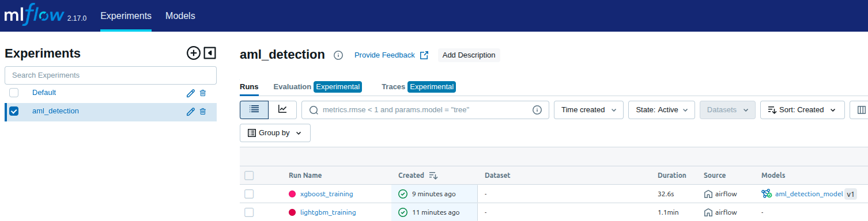
Task: Click lightgbm_training run color dot
Action: 292,212
